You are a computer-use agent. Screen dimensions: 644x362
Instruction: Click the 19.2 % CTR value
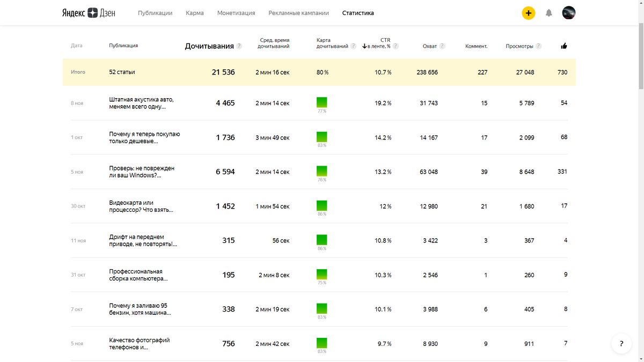pyautogui.click(x=383, y=103)
